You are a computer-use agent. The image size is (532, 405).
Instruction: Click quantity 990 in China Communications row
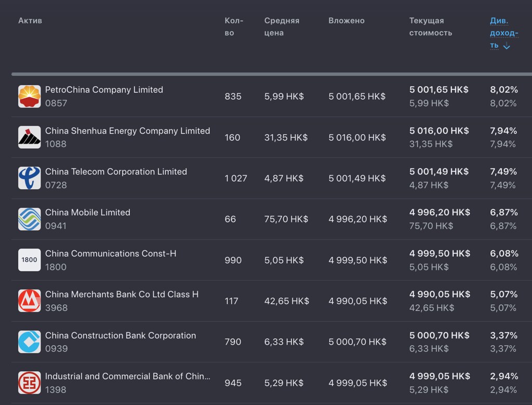[x=233, y=260]
